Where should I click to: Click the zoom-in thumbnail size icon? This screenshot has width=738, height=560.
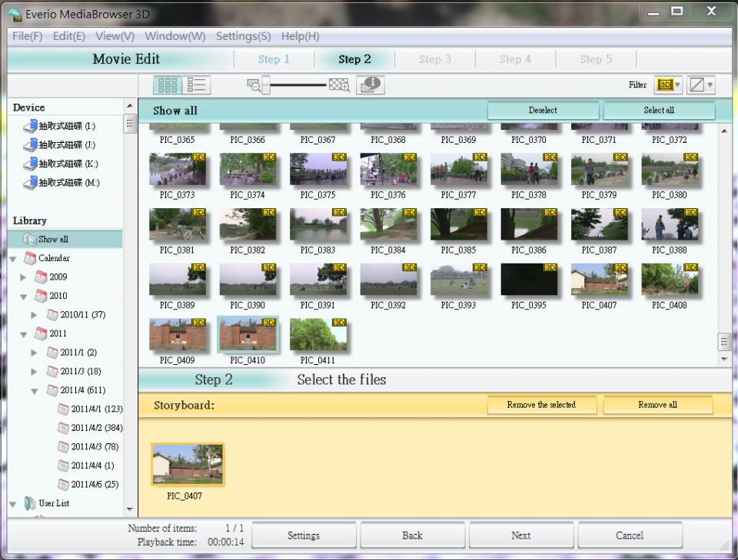(339, 85)
